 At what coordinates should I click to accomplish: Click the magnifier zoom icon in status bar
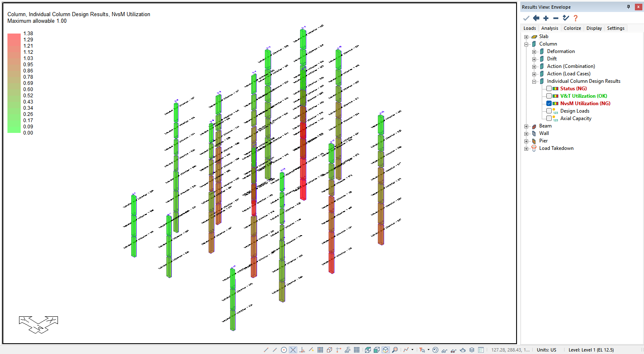pos(395,350)
